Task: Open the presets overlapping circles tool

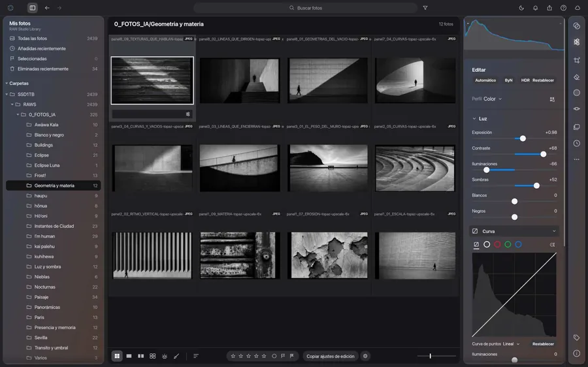Action: (577, 26)
